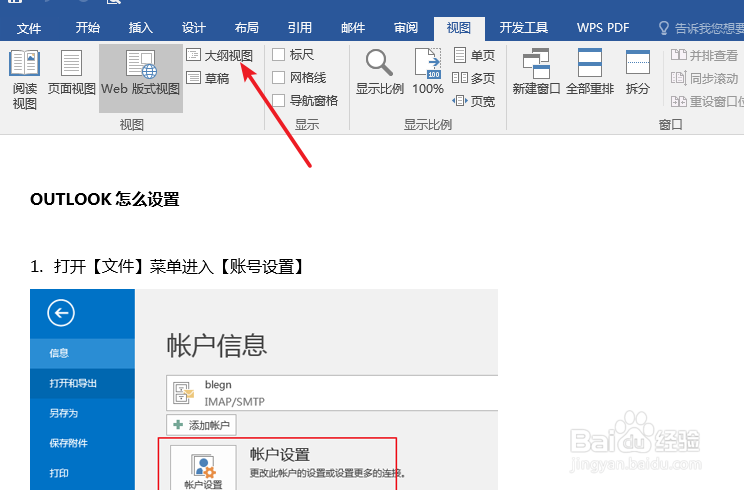This screenshot has height=490, width=744.
Task: Click reset window position (重设窗口位置)
Action: [707, 101]
